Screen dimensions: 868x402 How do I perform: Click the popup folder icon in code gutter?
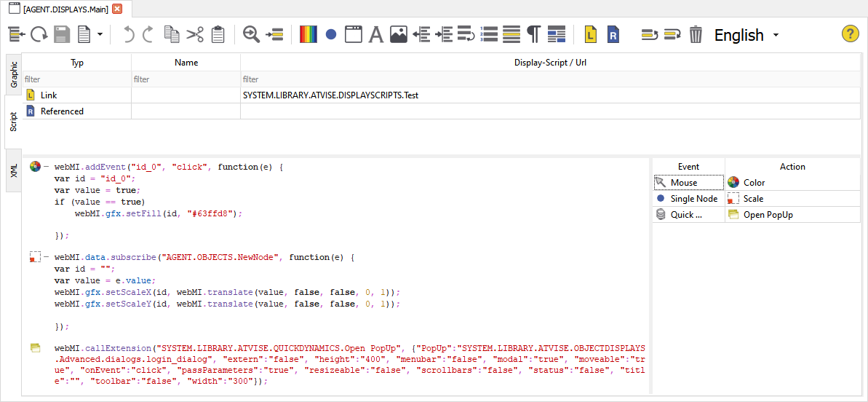click(35, 347)
